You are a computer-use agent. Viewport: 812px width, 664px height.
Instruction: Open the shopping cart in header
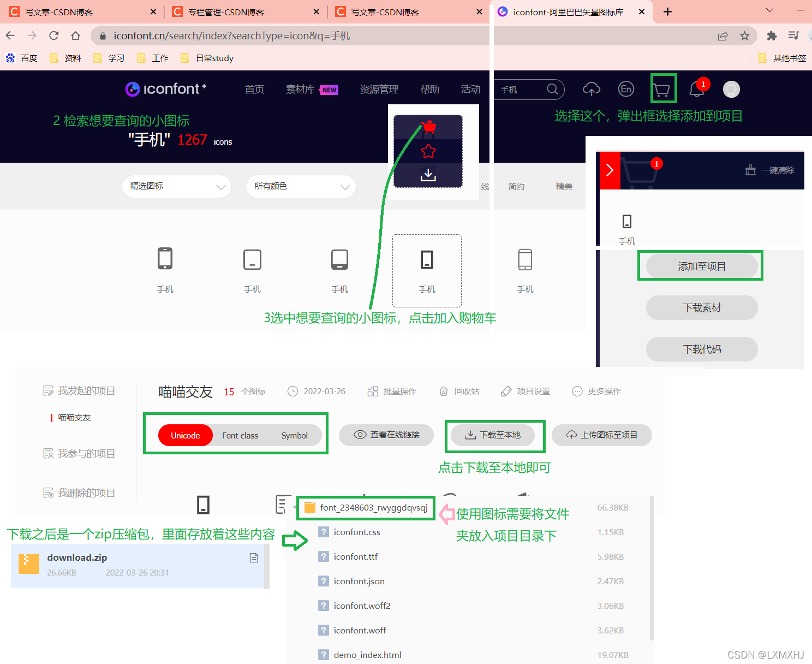[662, 90]
